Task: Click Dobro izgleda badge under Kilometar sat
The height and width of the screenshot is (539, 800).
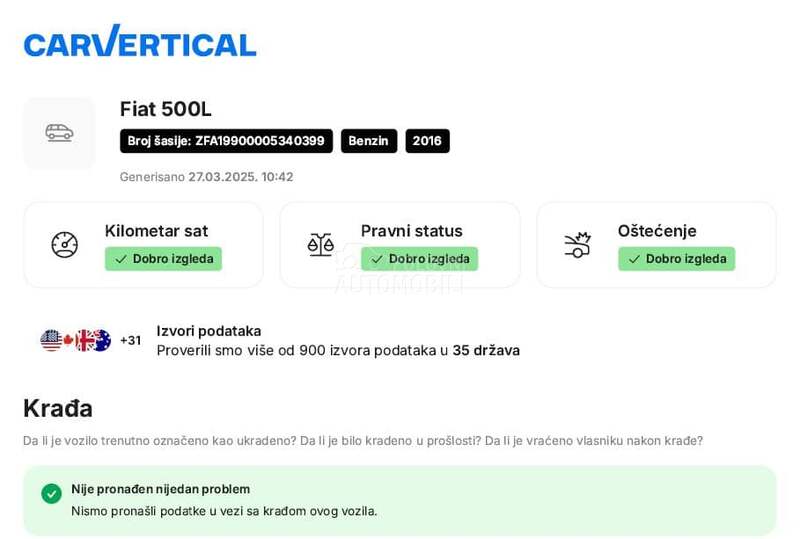Action: pos(163,259)
